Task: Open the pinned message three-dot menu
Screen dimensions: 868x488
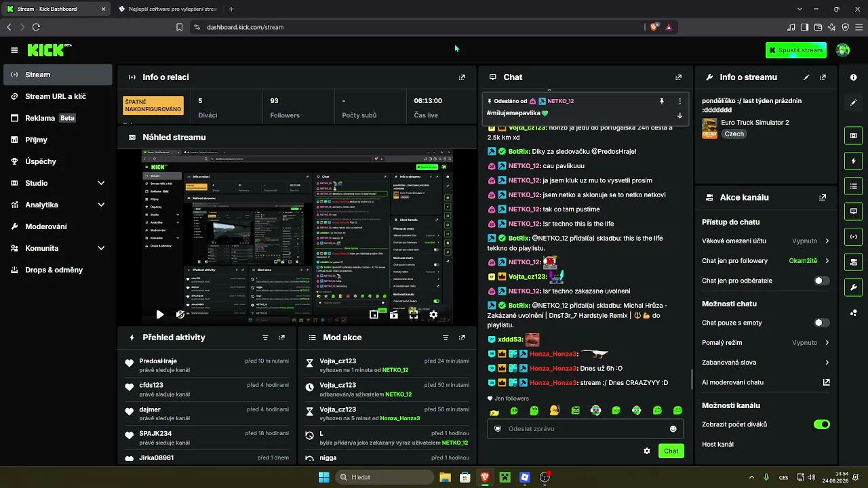Action: pyautogui.click(x=679, y=101)
